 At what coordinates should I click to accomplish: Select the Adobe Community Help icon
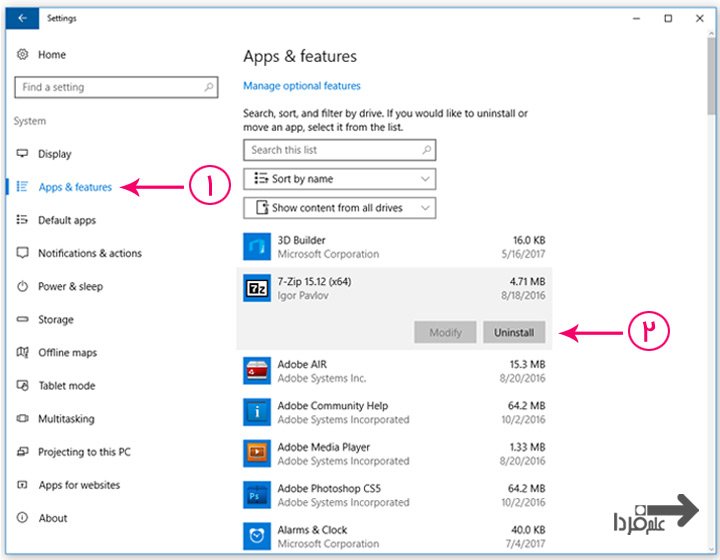[x=257, y=412]
